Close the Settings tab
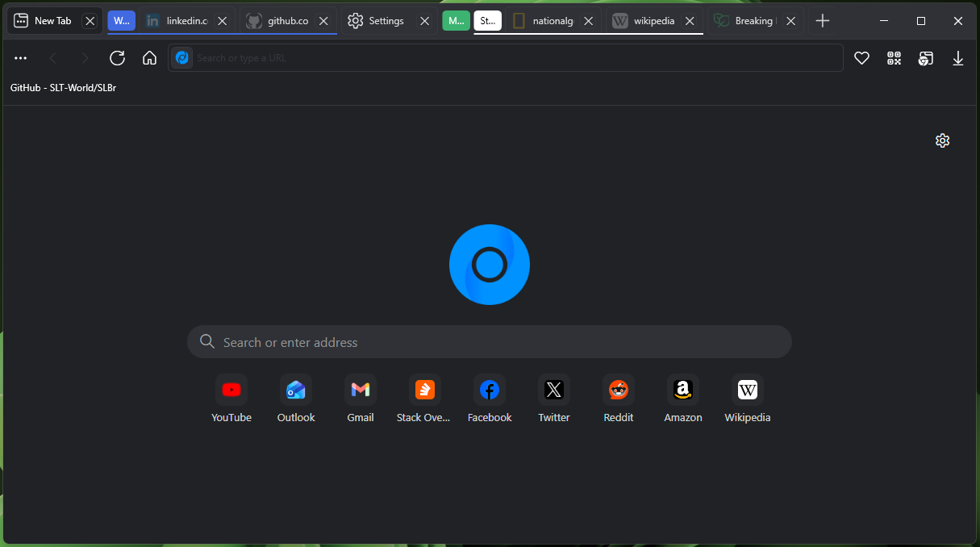980x547 pixels. pos(424,21)
